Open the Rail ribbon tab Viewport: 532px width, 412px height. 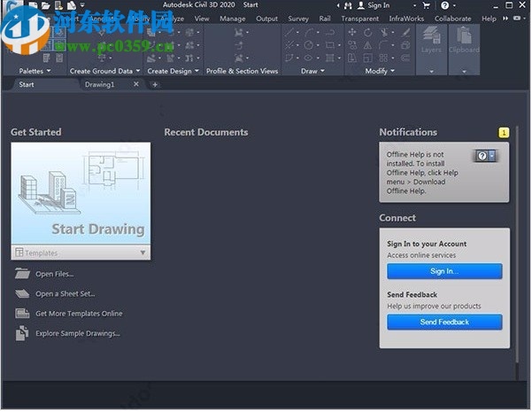[325, 19]
